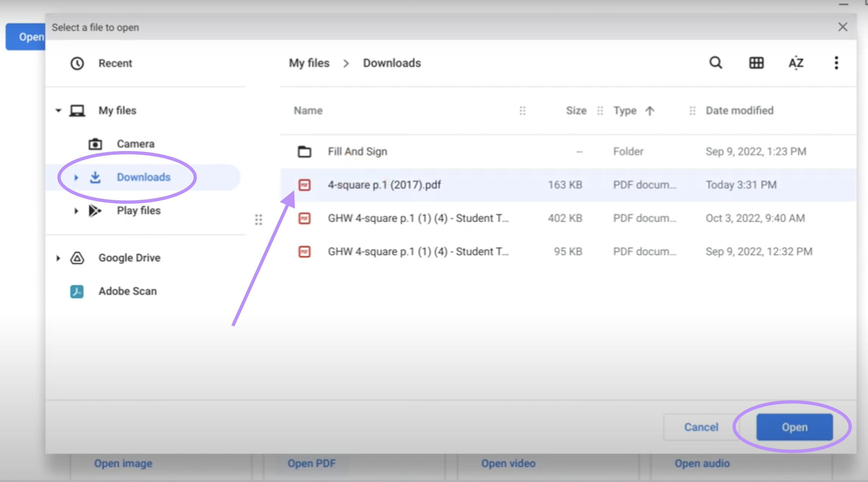Go to My files breadcrumb
This screenshot has height=482, width=868.
pos(309,63)
